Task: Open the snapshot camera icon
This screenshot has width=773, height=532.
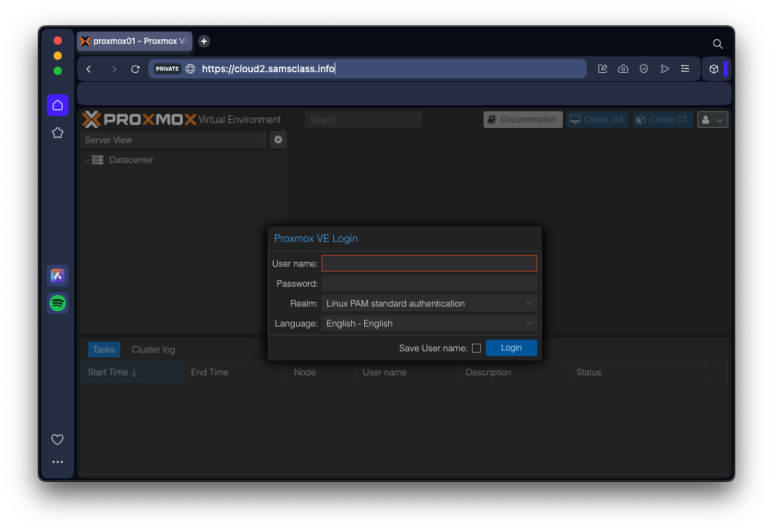Action: (x=623, y=69)
